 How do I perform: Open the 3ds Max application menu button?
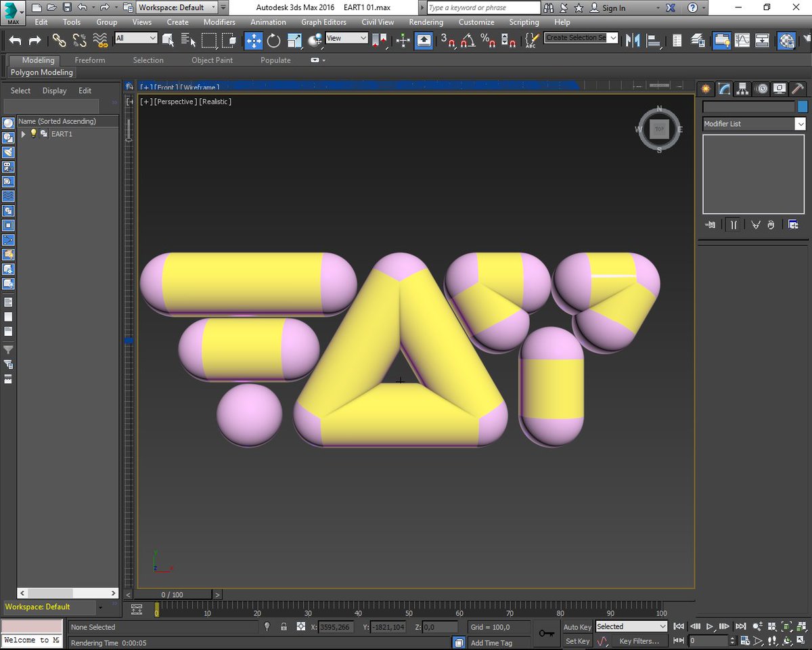tap(13, 12)
